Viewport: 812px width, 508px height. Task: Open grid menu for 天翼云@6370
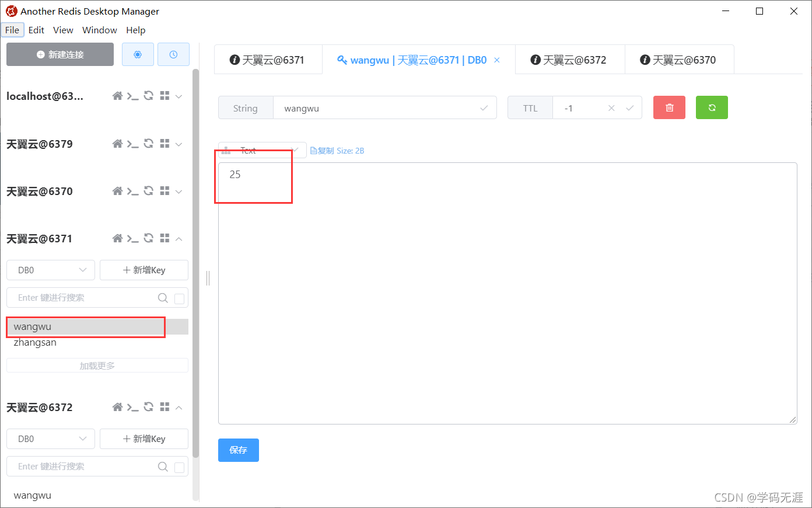pos(164,191)
